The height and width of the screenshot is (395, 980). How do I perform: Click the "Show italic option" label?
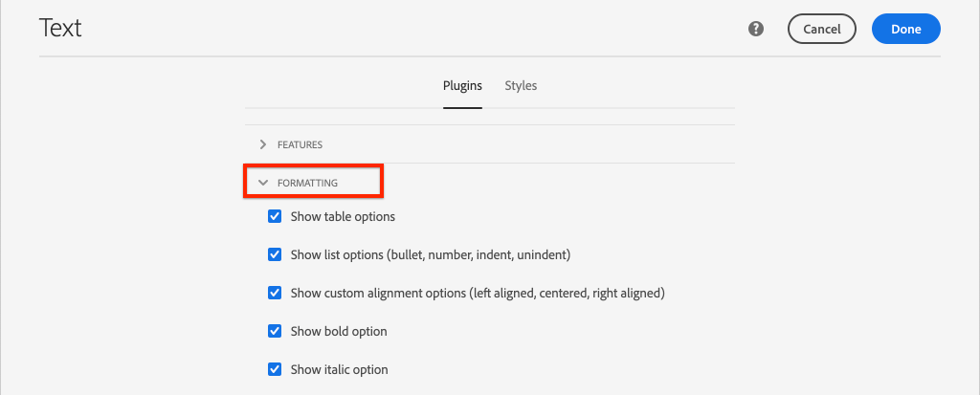(x=339, y=369)
